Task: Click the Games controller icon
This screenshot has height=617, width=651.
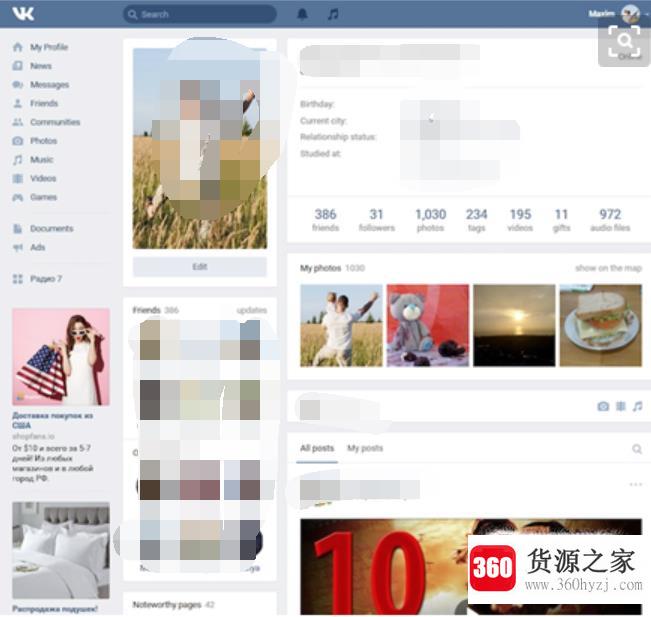Action: point(17,197)
